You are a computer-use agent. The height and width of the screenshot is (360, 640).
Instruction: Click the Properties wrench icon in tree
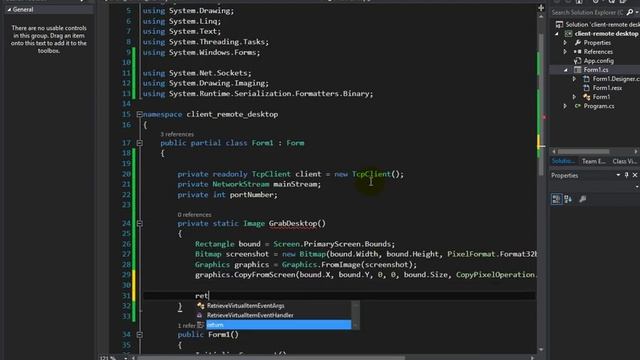click(578, 43)
